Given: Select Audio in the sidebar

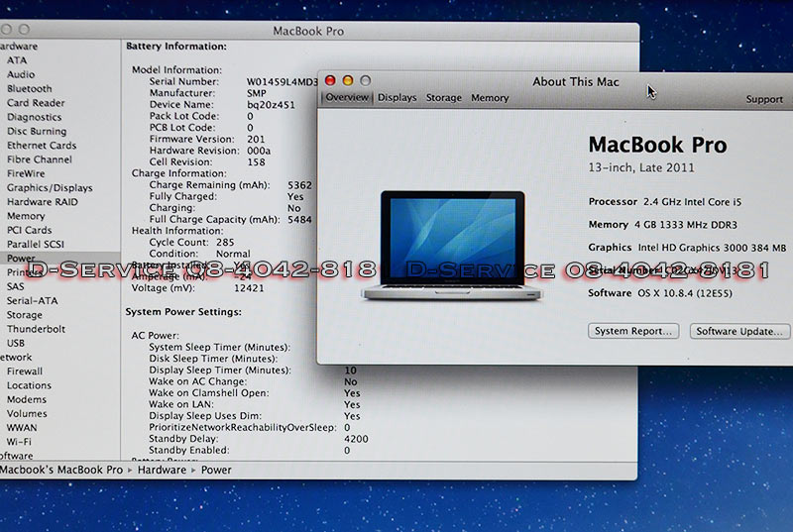Looking at the screenshot, I should [21, 74].
